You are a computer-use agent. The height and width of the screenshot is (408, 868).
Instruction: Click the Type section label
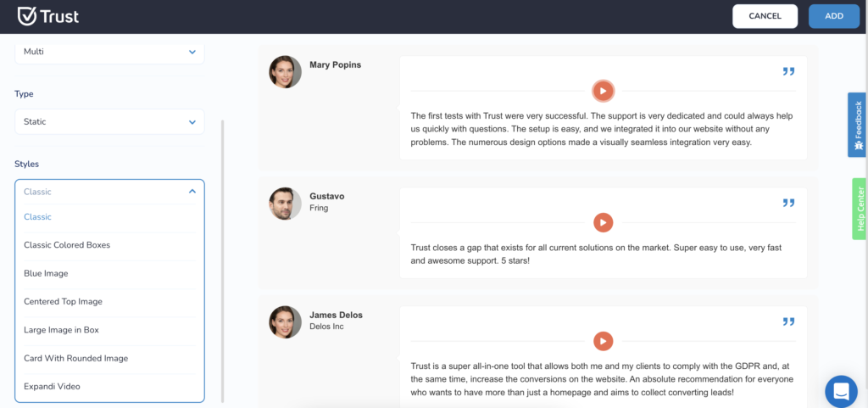tap(24, 94)
